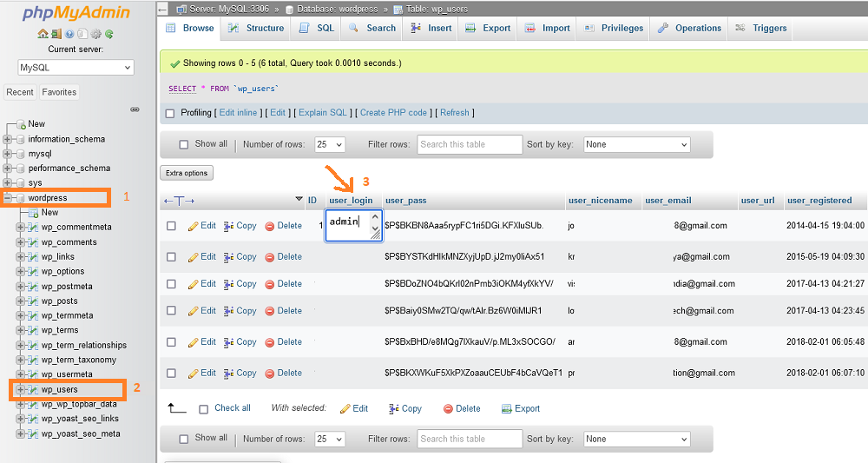Tick upper Show all checkbox
The height and width of the screenshot is (463, 868).
coord(184,144)
